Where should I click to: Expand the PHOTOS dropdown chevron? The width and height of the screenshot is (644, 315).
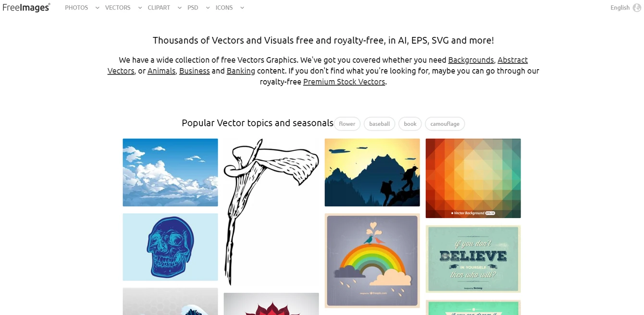pyautogui.click(x=97, y=8)
